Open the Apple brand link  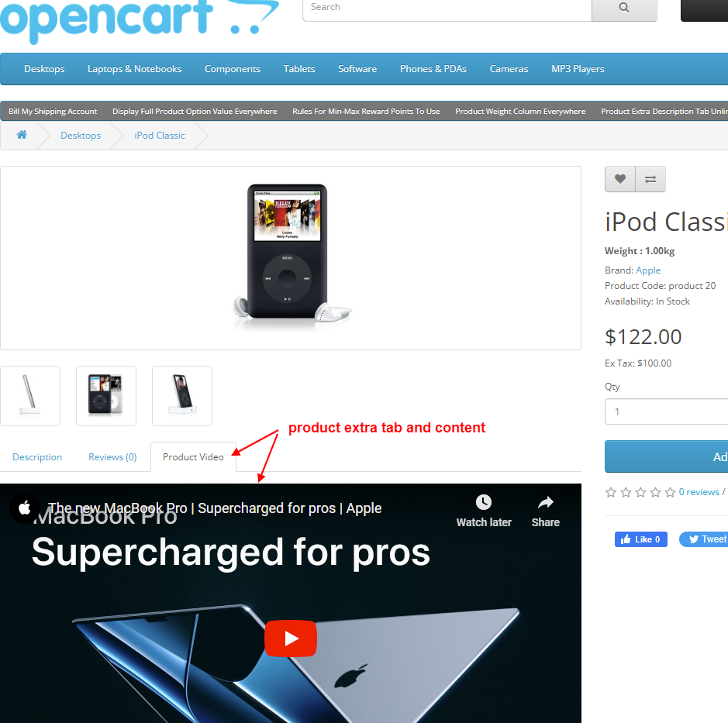click(x=648, y=270)
